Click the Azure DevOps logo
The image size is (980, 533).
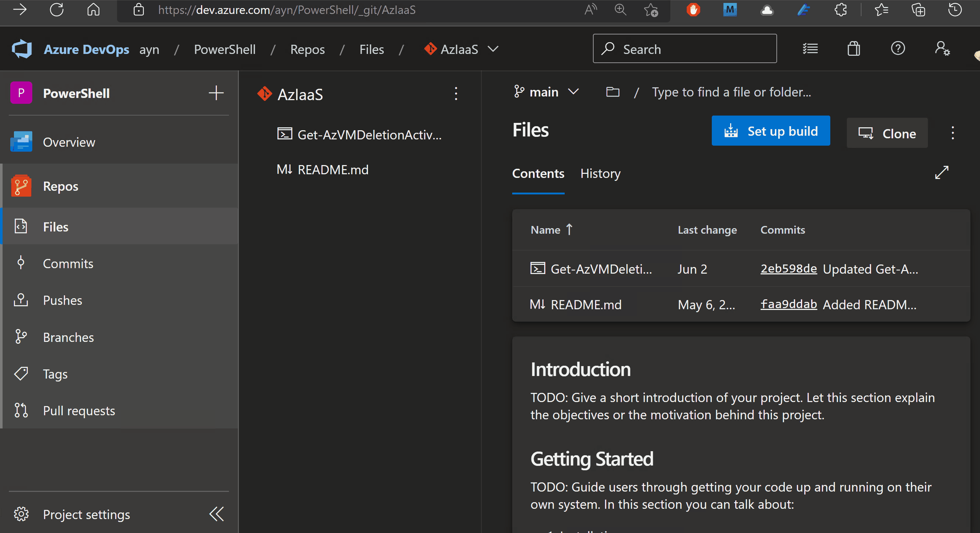tap(22, 49)
